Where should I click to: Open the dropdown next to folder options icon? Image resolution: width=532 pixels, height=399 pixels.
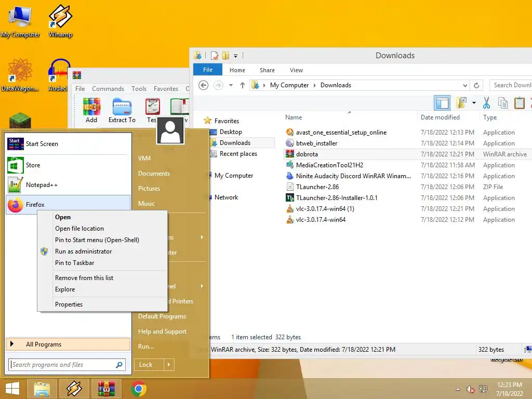(x=474, y=103)
